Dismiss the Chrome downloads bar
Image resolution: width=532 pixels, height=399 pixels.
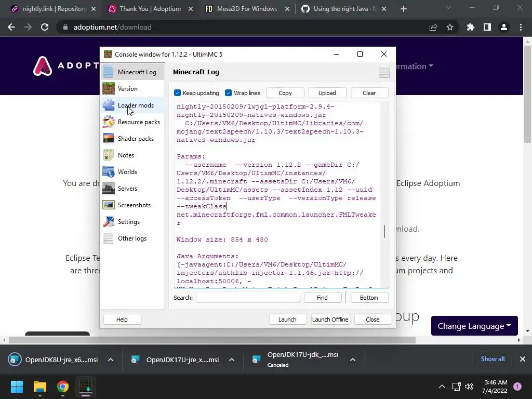click(523, 359)
